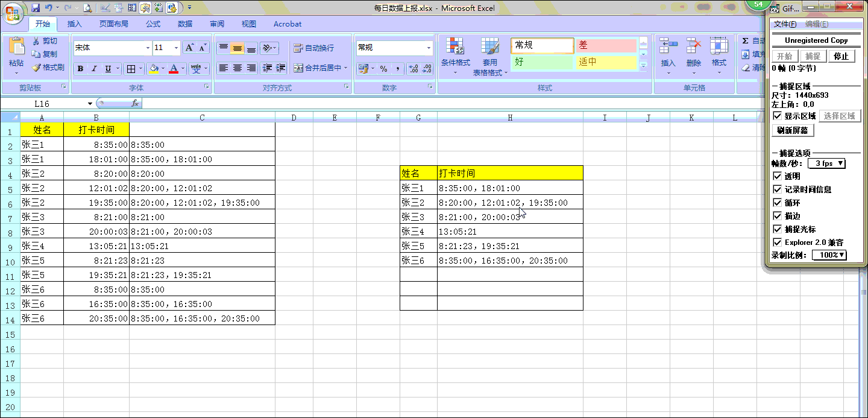Switch to the 插入 ribbon tab

(75, 24)
